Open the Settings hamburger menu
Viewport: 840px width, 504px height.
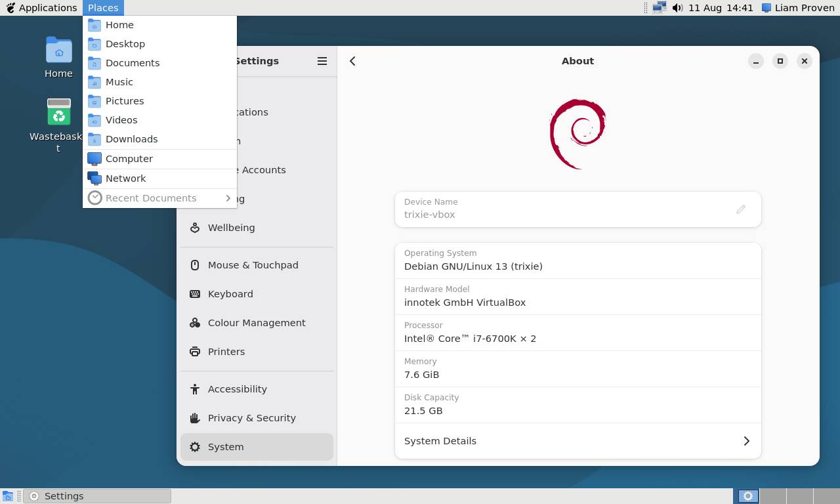(322, 61)
